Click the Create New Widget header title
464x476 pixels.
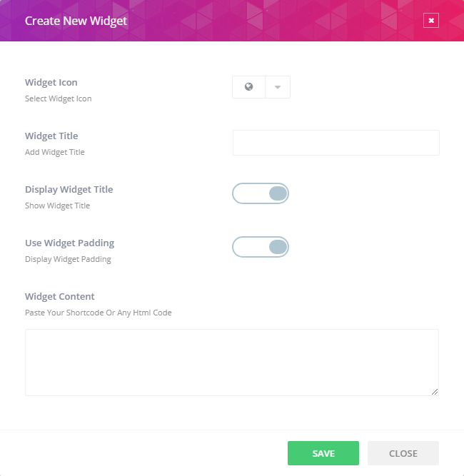[x=76, y=21]
